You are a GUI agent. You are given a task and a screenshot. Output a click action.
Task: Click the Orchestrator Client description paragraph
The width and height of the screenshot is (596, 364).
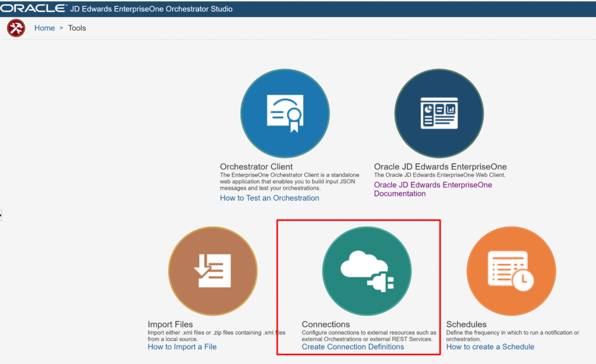click(x=289, y=181)
